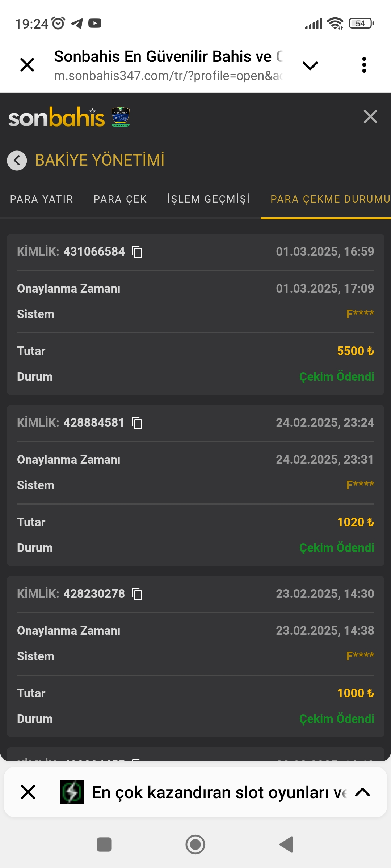Click the badge emblem beside logo

click(121, 117)
